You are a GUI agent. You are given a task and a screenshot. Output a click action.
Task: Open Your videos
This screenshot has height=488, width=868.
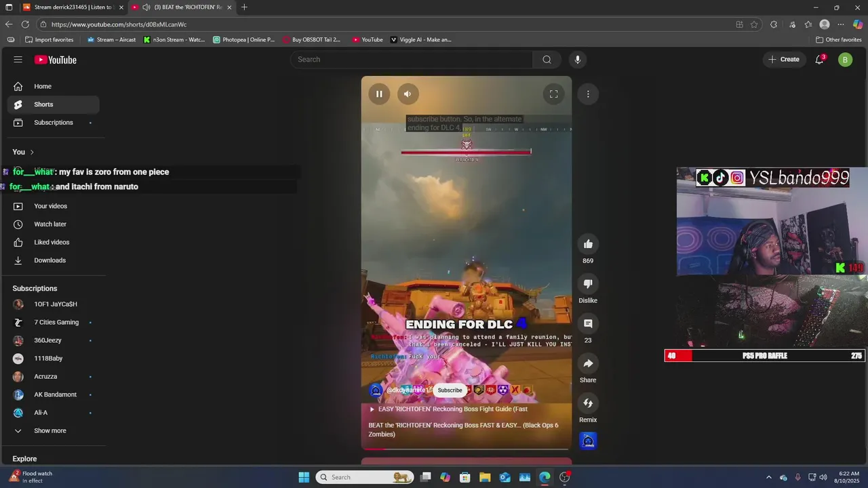tap(53, 206)
